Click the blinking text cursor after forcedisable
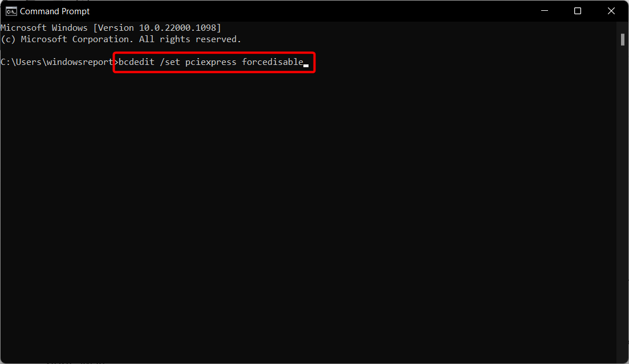629x364 pixels. click(x=306, y=66)
